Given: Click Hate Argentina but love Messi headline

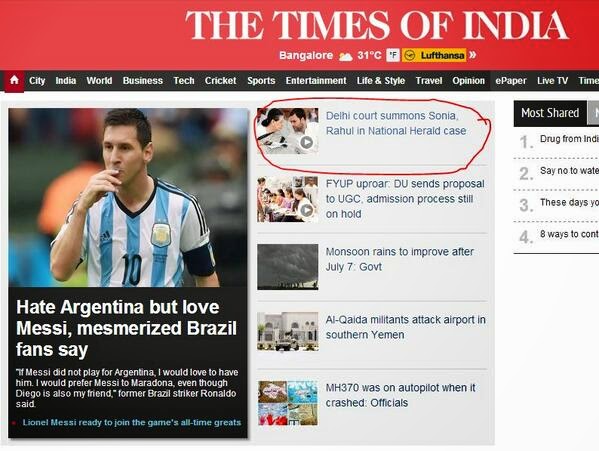Looking at the screenshot, I should (126, 328).
